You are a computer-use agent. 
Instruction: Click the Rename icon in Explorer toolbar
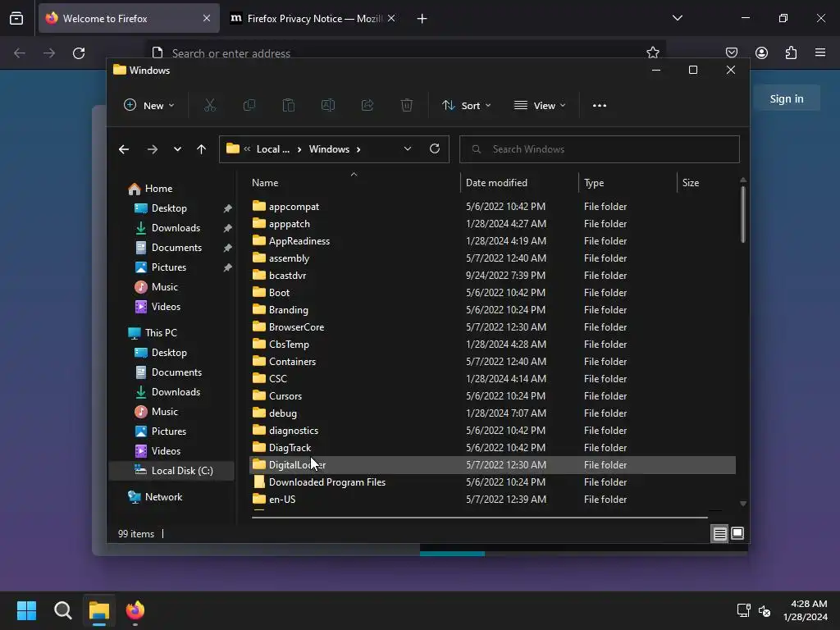click(x=328, y=106)
